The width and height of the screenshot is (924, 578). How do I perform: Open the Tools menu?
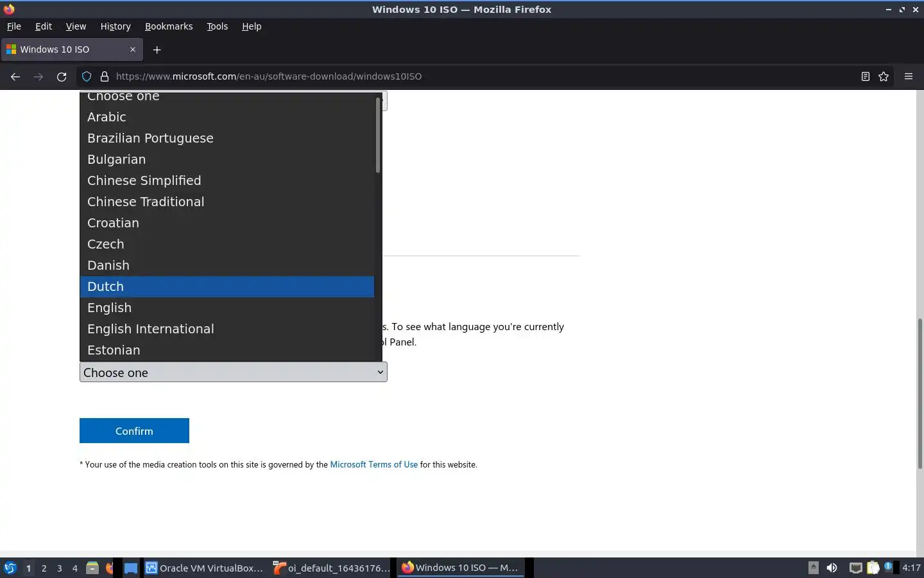tap(218, 26)
